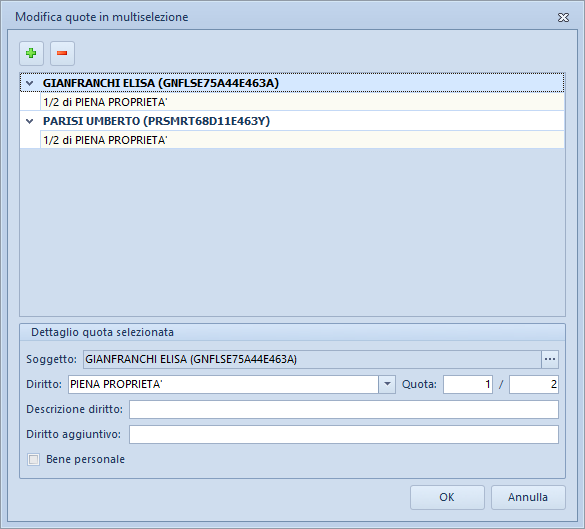Select GIANFRANCHI ELISA row in list
The width and height of the screenshot is (585, 529).
tap(292, 83)
